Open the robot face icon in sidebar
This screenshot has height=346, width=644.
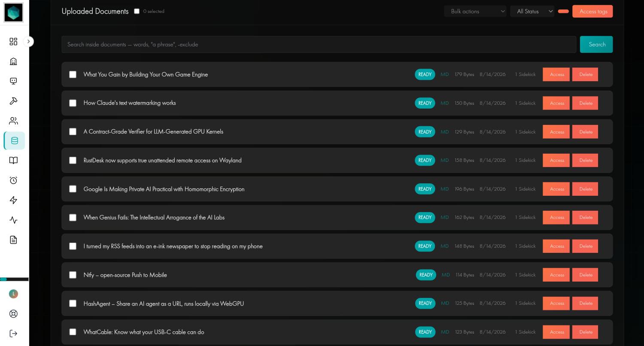pos(14,81)
